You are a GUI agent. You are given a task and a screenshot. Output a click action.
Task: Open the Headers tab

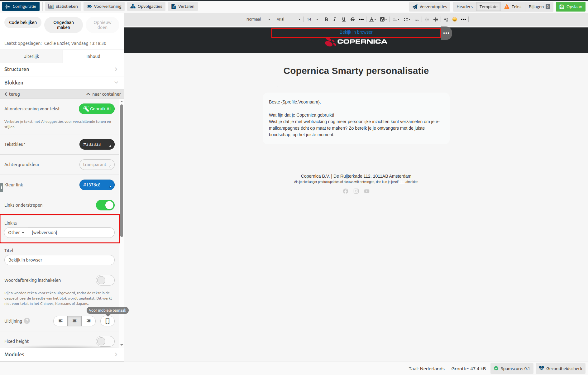pos(464,7)
